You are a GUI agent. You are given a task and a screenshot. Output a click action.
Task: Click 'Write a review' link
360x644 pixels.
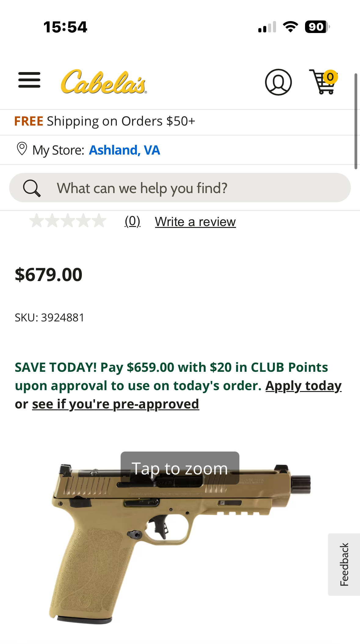coord(195,222)
